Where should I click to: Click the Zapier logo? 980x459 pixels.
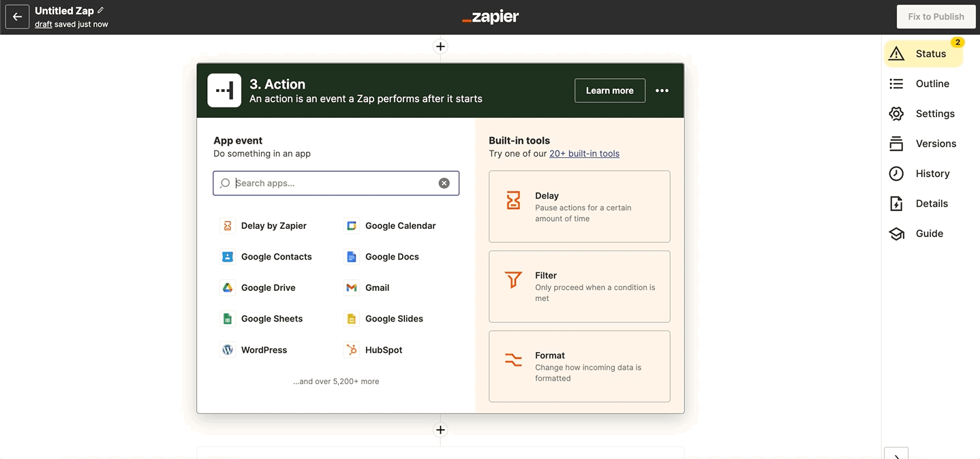pos(490,17)
